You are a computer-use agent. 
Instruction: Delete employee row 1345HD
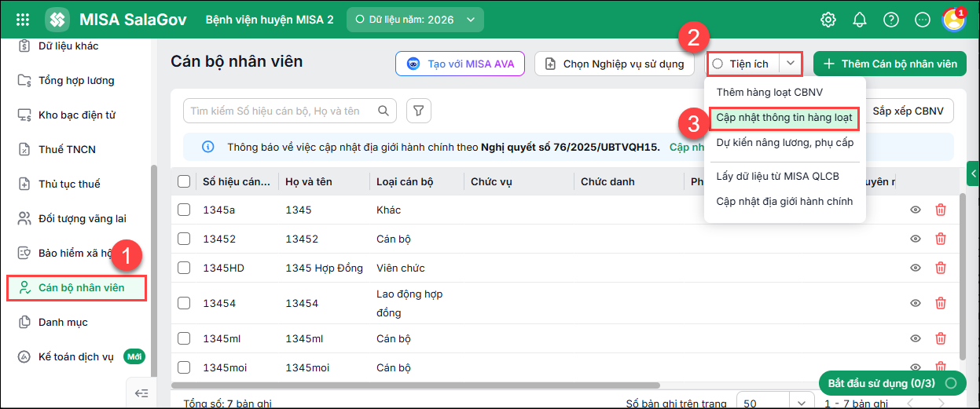coord(941,268)
